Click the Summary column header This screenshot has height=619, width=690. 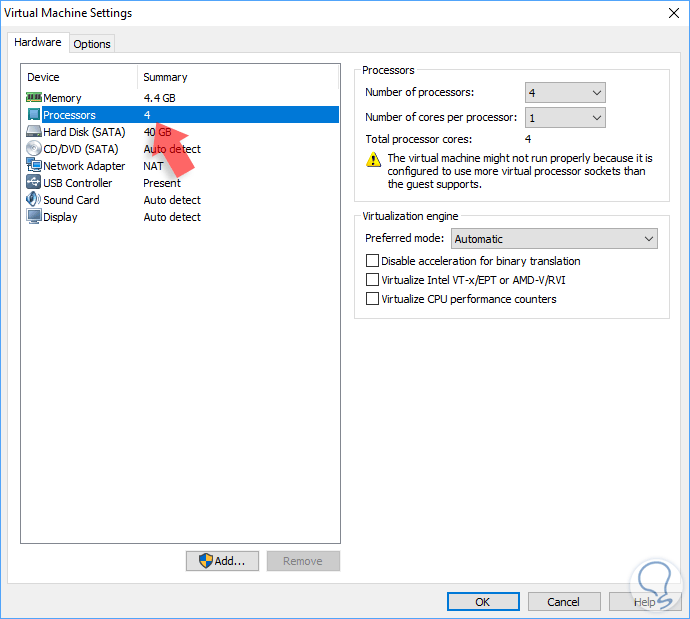coord(165,77)
